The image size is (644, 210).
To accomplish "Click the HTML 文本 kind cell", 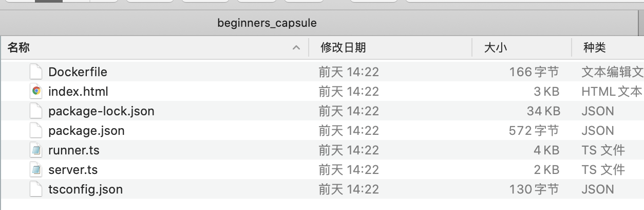I will 612,91.
